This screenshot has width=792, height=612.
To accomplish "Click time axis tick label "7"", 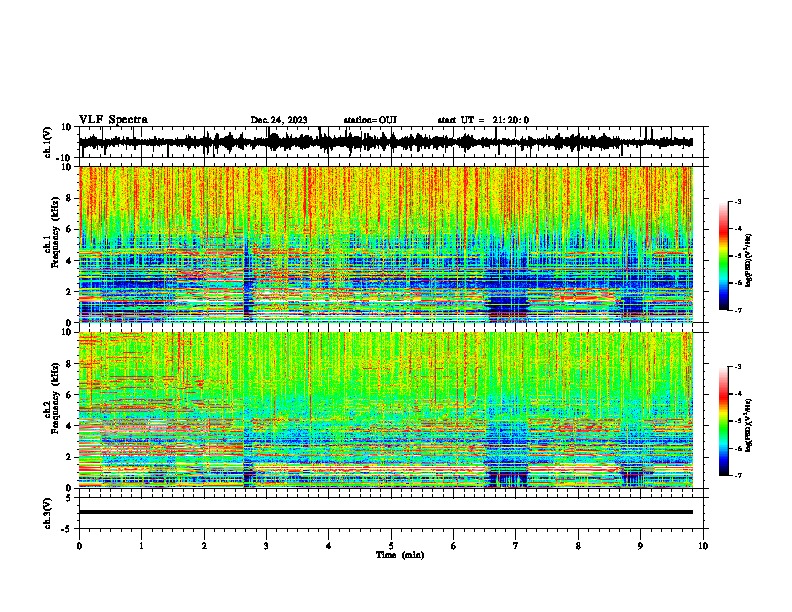I will coord(516,546).
